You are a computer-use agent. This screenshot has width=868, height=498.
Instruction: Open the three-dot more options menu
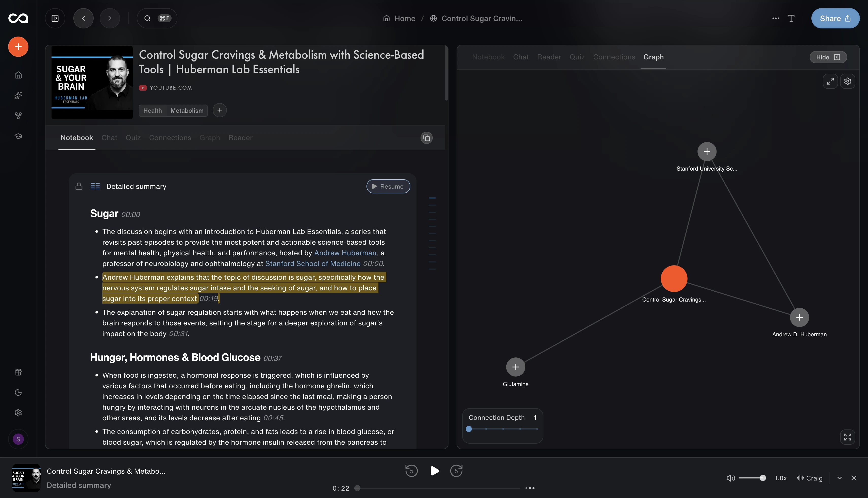[776, 18]
